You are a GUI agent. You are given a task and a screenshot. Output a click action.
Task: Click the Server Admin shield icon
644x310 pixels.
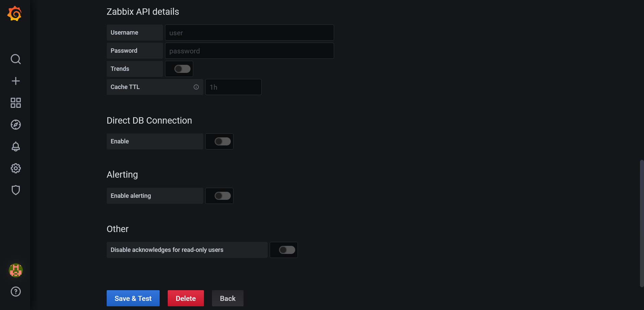(x=15, y=190)
